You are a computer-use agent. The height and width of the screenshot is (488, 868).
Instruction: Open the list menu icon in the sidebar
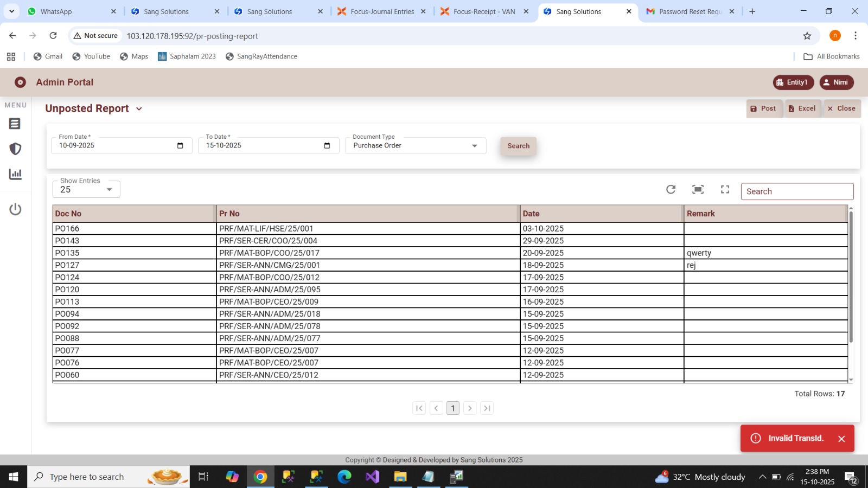point(15,124)
